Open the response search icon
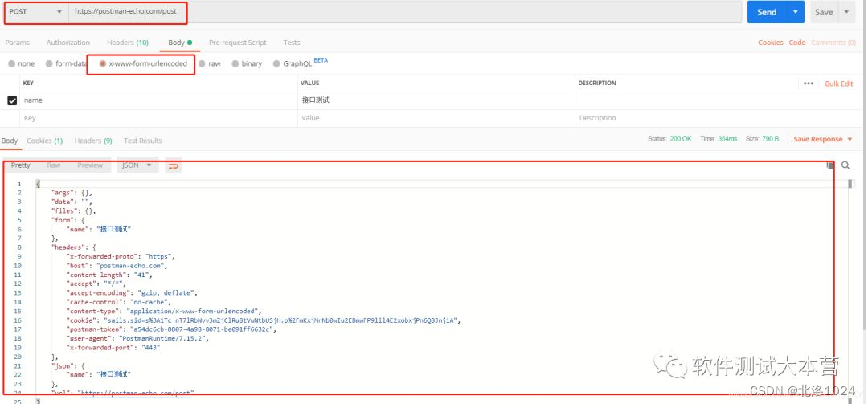Viewport: 868px width, 404px height. (x=845, y=165)
